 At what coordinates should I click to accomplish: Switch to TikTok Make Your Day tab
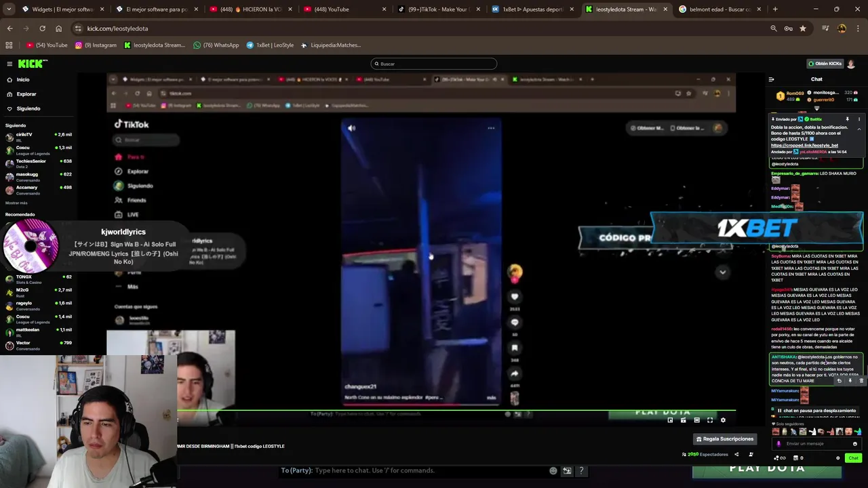(x=437, y=9)
